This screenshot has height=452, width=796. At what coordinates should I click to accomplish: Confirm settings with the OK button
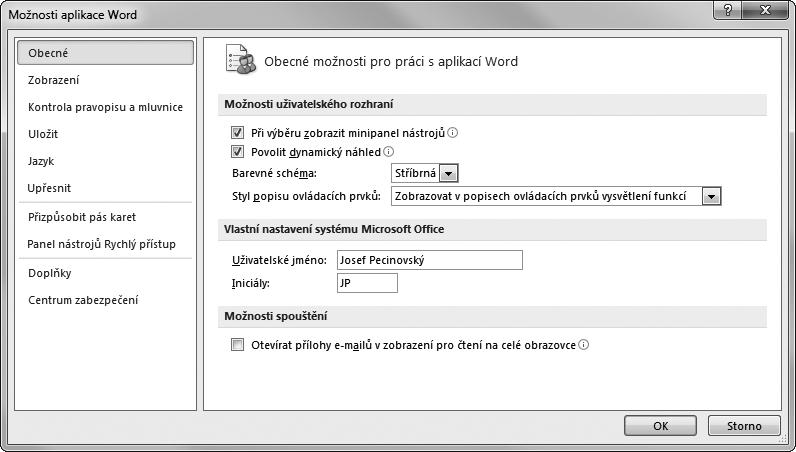[x=660, y=426]
